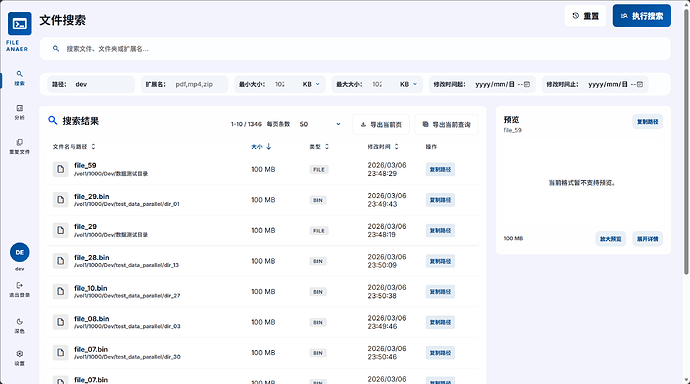The width and height of the screenshot is (690, 384).
Task: Sort by 修改时间 column
Action: coord(383,146)
